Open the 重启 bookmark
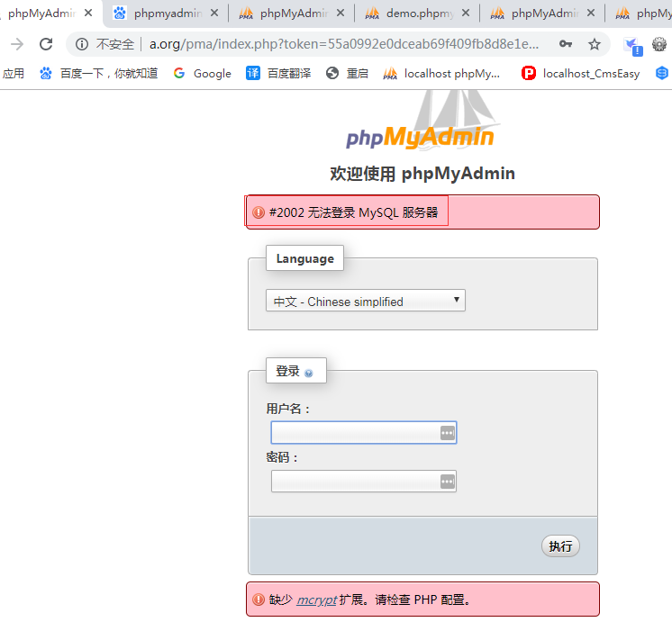The height and width of the screenshot is (640, 672). click(347, 74)
